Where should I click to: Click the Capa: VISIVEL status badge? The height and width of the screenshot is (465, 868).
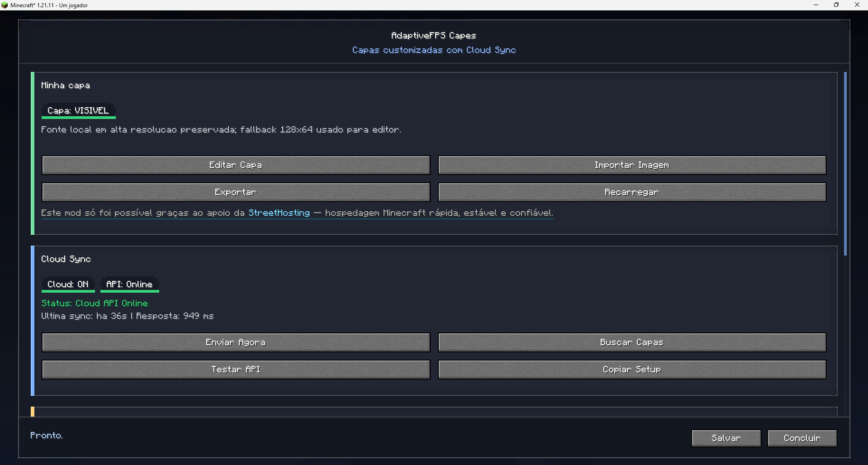pyautogui.click(x=78, y=111)
